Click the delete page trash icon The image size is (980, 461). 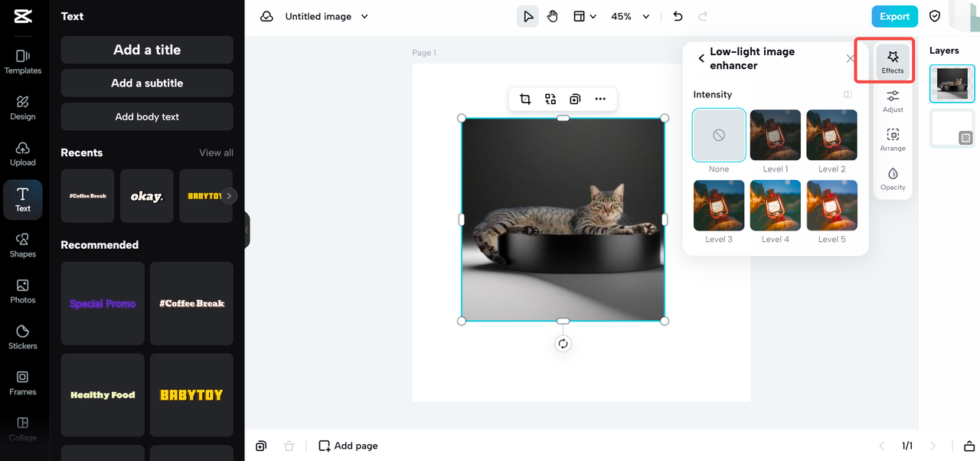pos(289,446)
